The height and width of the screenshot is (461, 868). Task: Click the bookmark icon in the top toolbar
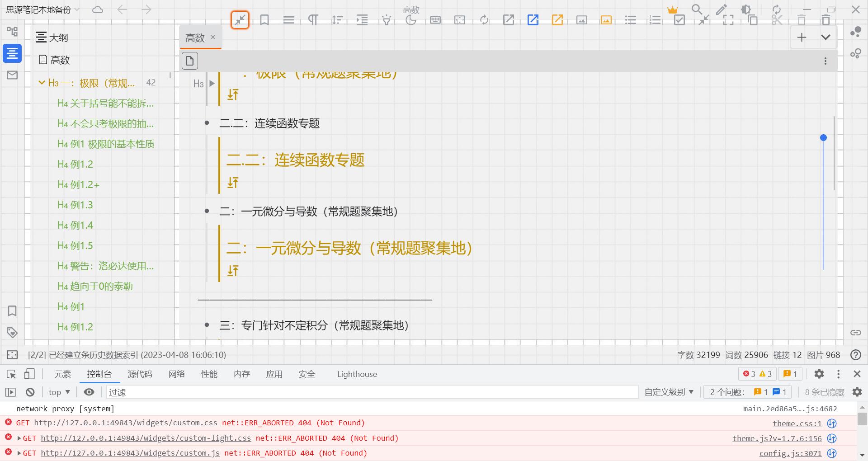coord(264,20)
